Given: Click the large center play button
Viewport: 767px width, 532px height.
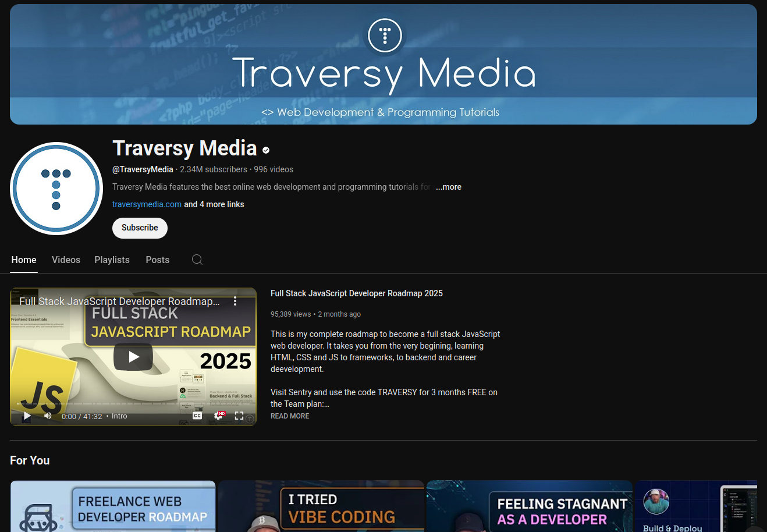Looking at the screenshot, I should (133, 357).
